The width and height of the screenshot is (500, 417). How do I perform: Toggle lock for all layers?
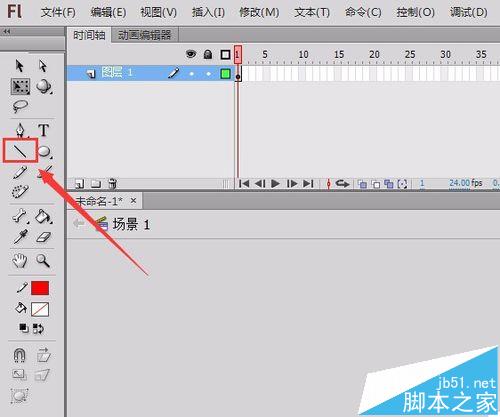[208, 54]
